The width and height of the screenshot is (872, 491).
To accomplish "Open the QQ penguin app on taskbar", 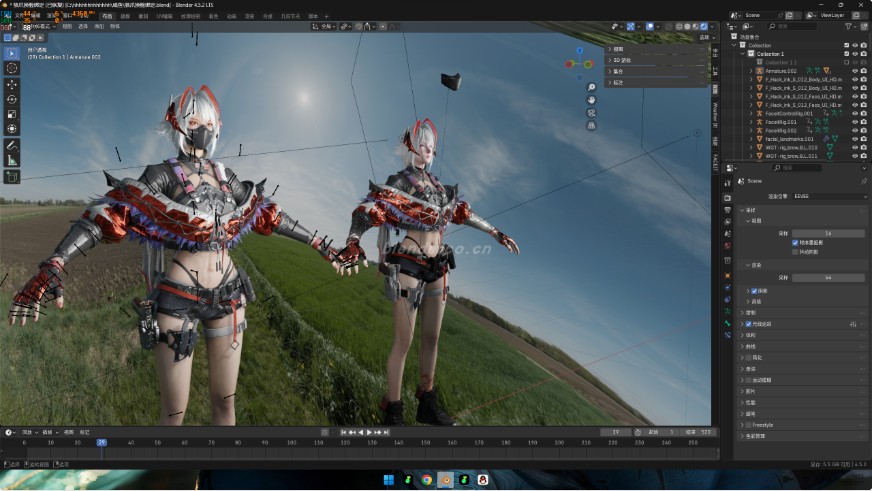I will pos(483,479).
